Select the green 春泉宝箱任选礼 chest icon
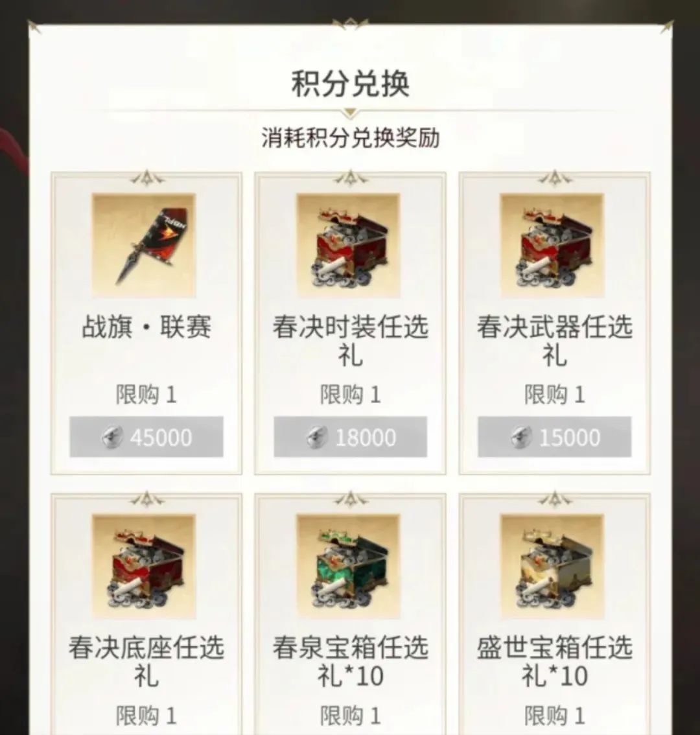The image size is (700, 735). pos(348,566)
